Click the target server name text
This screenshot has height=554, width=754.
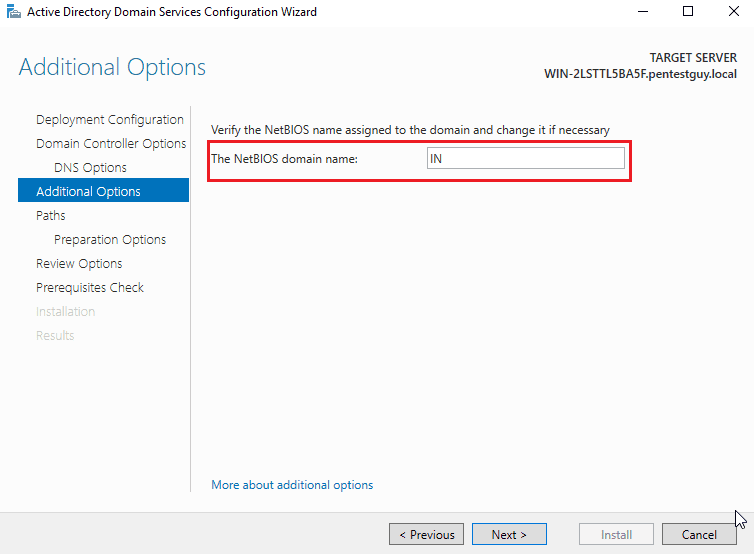pyautogui.click(x=640, y=74)
